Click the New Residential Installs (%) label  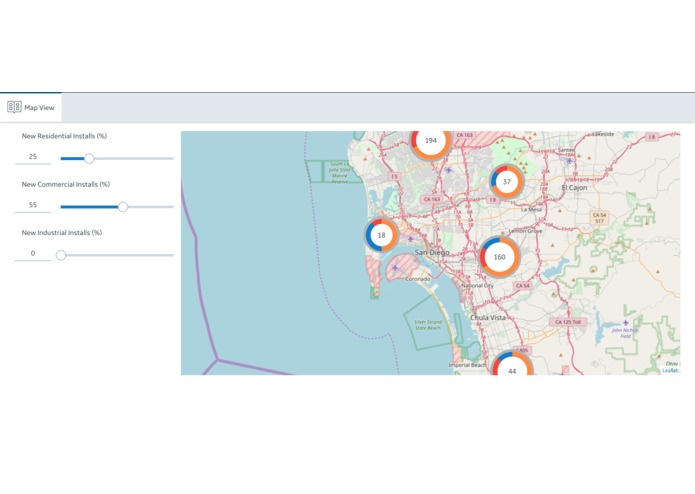(x=64, y=136)
